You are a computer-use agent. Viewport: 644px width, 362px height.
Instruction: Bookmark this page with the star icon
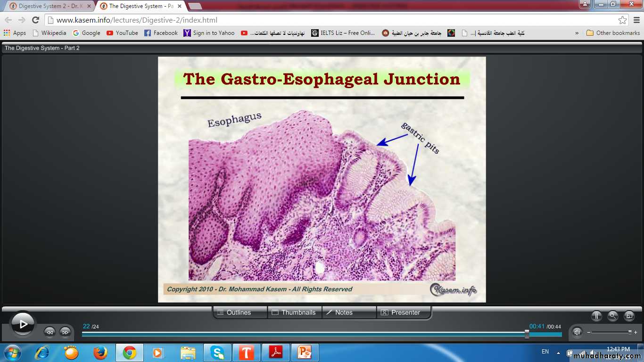(x=623, y=20)
